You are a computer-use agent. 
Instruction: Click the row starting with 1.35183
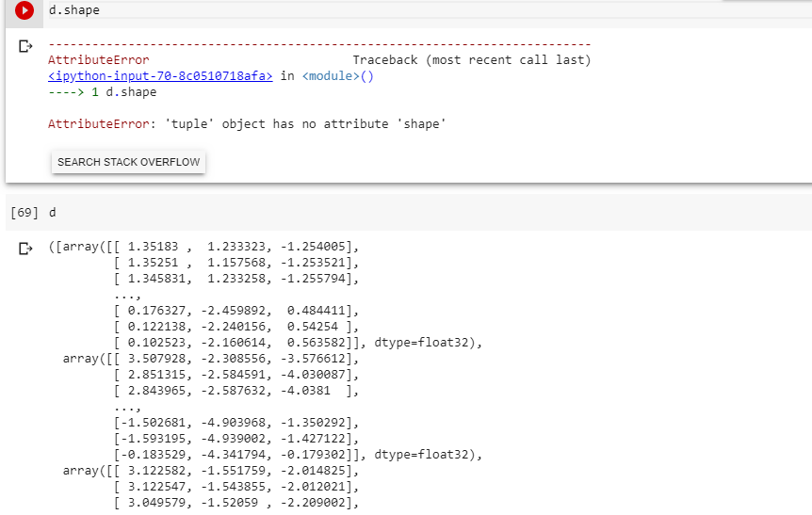tap(203, 247)
